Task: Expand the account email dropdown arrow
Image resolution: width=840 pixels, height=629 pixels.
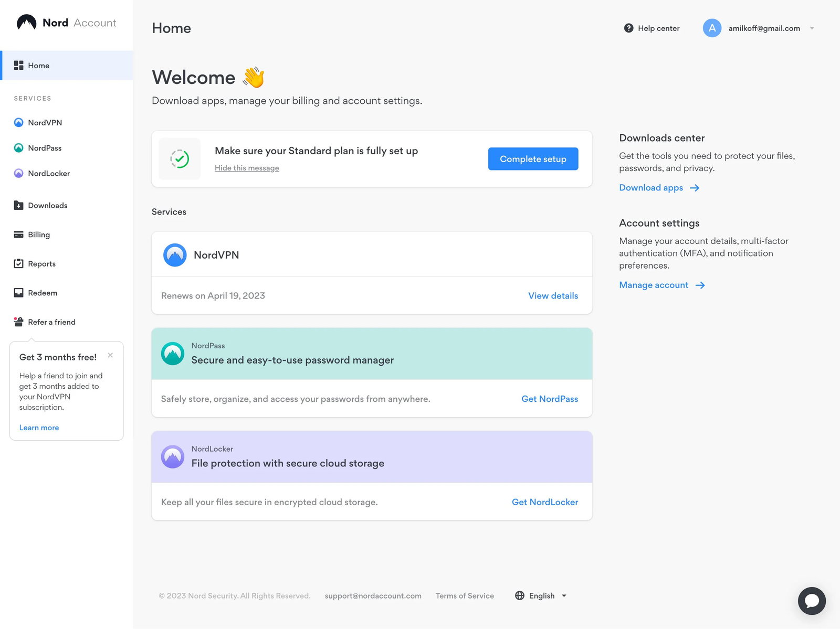Action: (812, 28)
